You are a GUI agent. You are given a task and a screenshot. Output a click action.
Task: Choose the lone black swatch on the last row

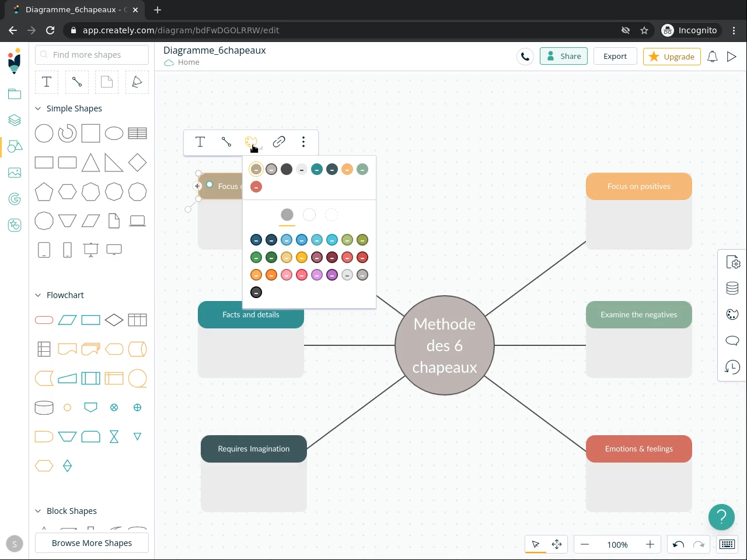[256, 292]
